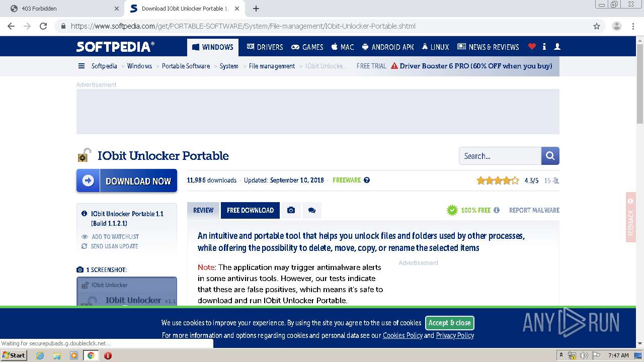This screenshot has height=362, width=644.
Task: Open News & Reviews section
Action: point(488,47)
